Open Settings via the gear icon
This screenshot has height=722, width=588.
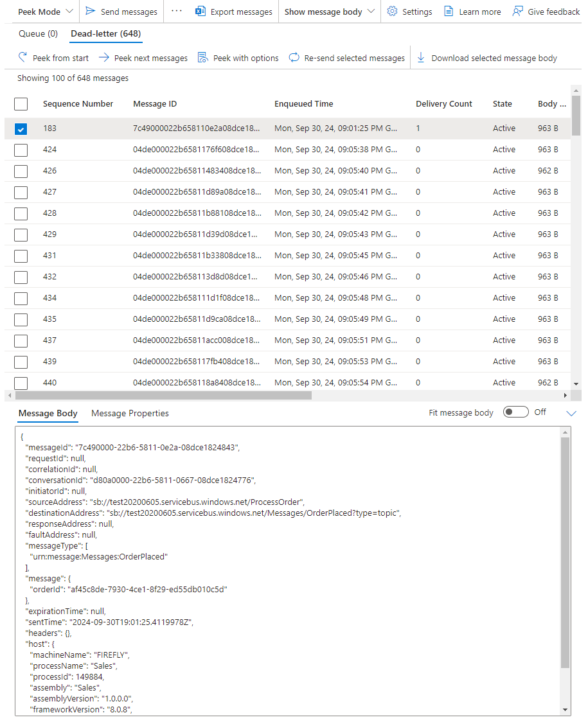click(392, 12)
